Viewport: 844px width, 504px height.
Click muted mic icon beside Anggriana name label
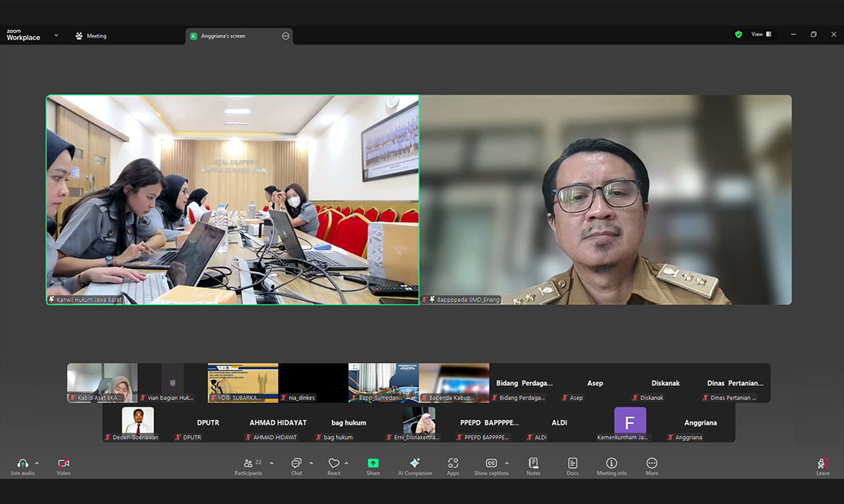[x=670, y=437]
